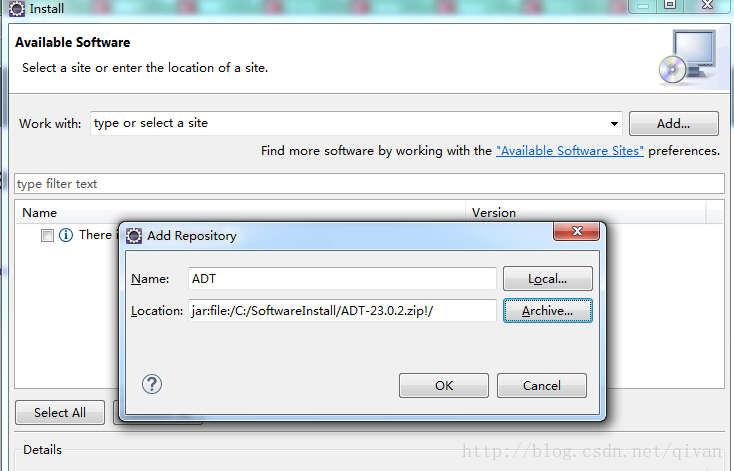
Task: Click the Add... button
Action: pyautogui.click(x=674, y=124)
